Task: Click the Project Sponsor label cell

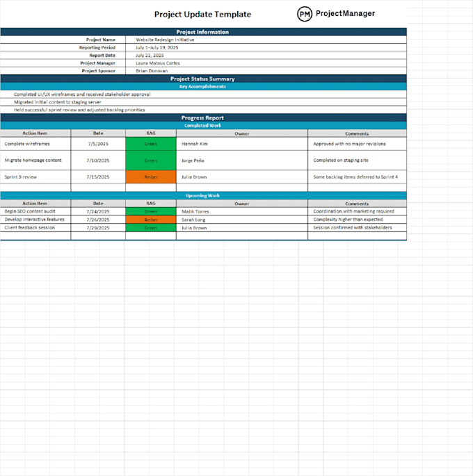Action: point(63,71)
